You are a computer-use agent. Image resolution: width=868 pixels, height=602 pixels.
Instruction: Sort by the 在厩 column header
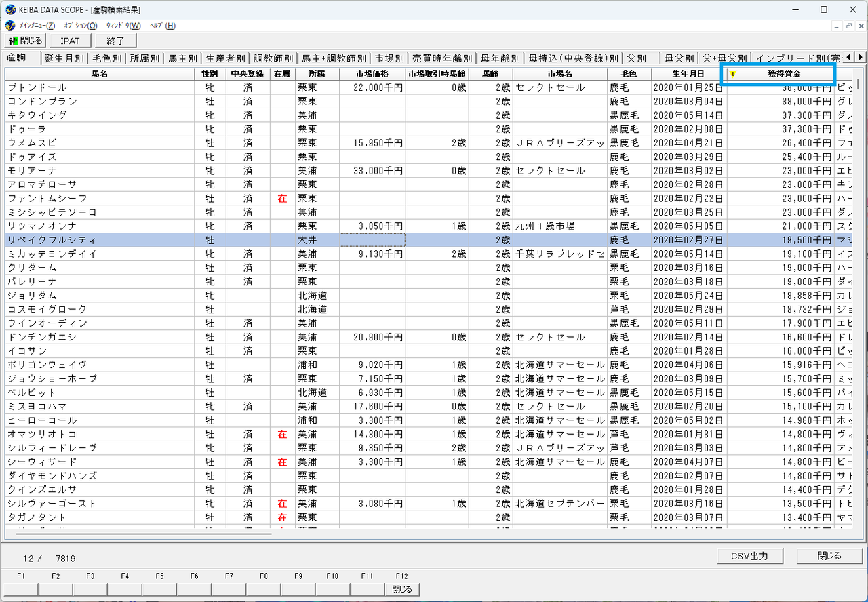point(282,73)
